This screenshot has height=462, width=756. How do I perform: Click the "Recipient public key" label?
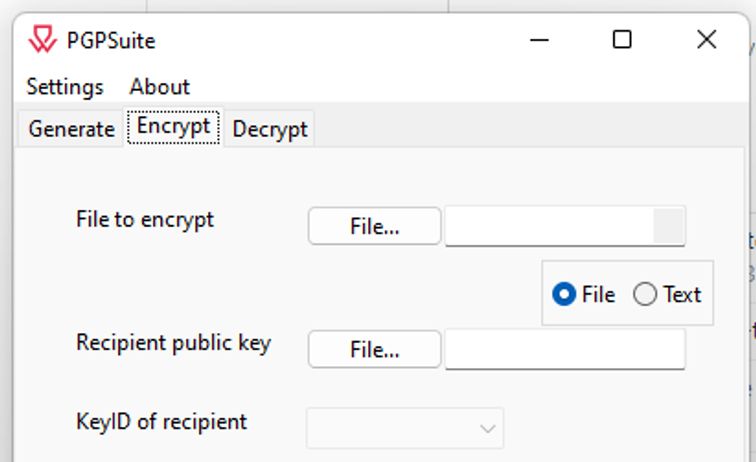pos(173,343)
